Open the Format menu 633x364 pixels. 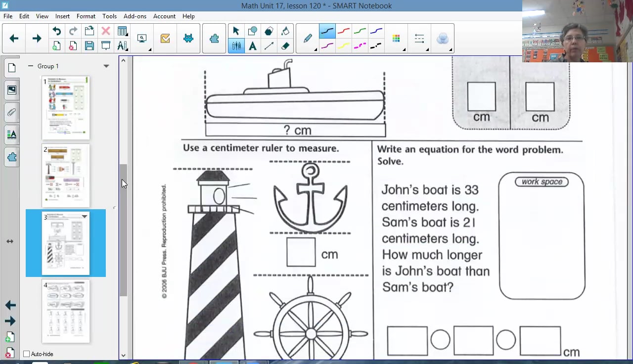(86, 16)
